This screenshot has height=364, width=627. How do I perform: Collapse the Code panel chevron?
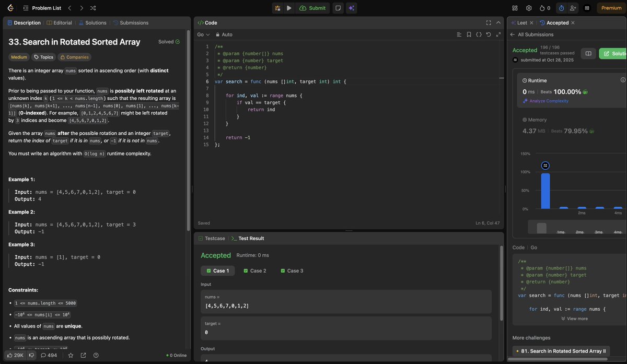[499, 22]
